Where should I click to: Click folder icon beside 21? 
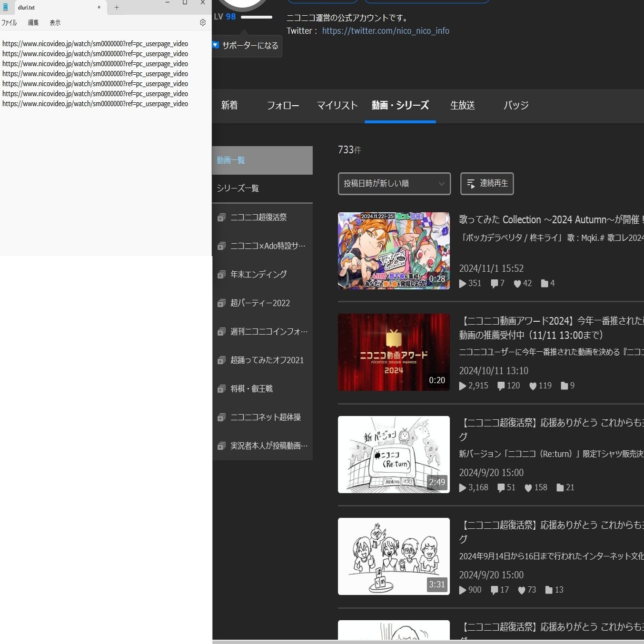560,487
